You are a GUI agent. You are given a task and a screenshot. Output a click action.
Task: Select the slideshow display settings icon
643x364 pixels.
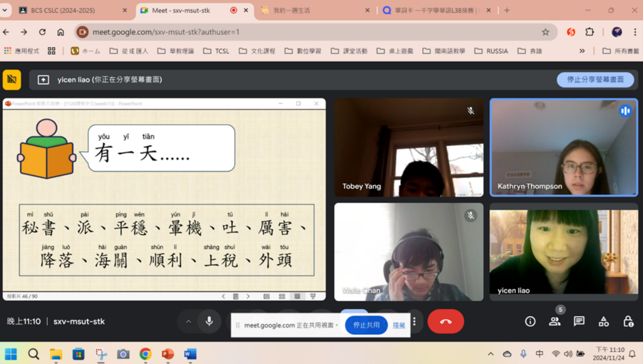(313, 296)
